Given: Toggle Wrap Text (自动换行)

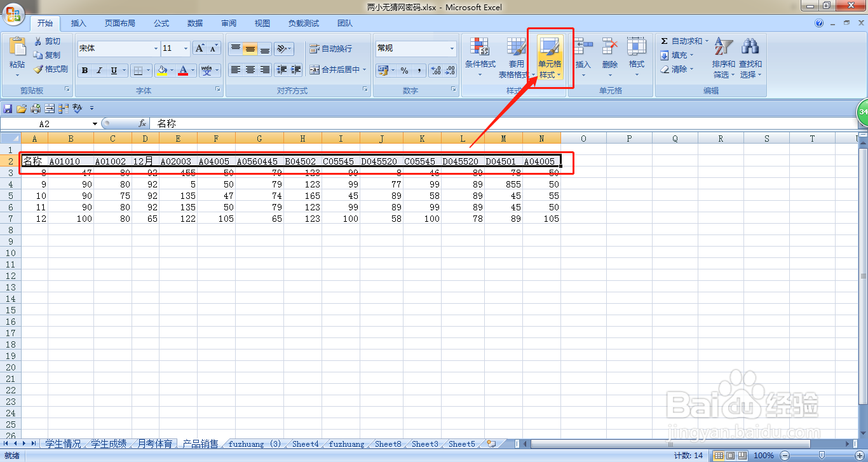Looking at the screenshot, I should (330, 49).
